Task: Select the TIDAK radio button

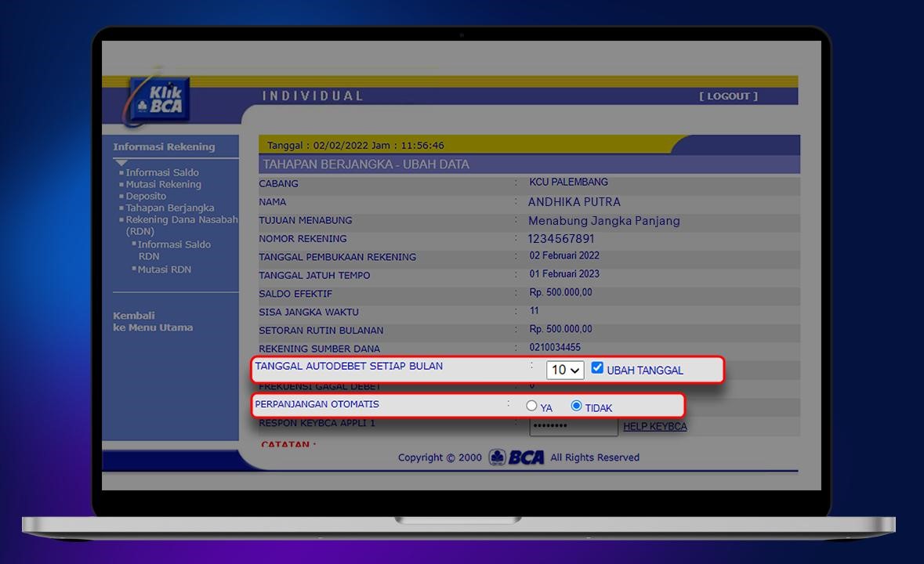Action: (x=576, y=406)
